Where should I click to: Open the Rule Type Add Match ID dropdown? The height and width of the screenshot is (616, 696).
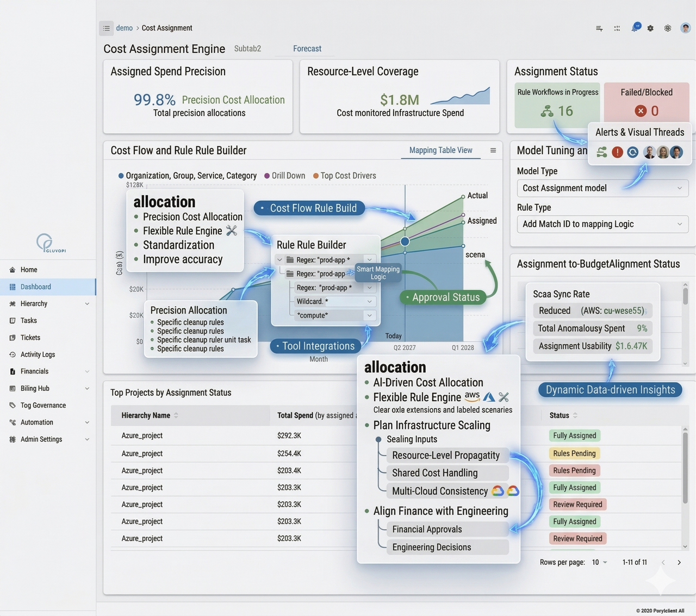coord(602,224)
